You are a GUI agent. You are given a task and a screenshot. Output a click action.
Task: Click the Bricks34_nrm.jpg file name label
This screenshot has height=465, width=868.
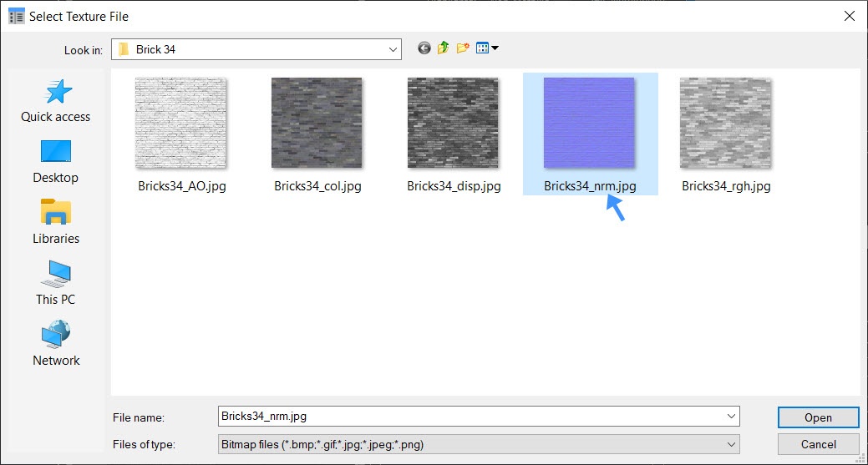click(590, 186)
